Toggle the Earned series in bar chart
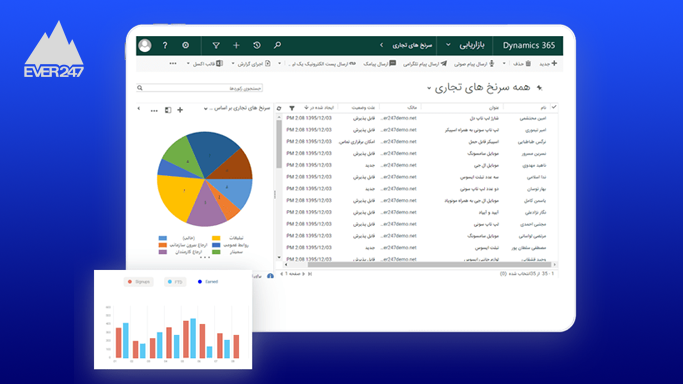This screenshot has height=384, width=683. click(x=208, y=282)
